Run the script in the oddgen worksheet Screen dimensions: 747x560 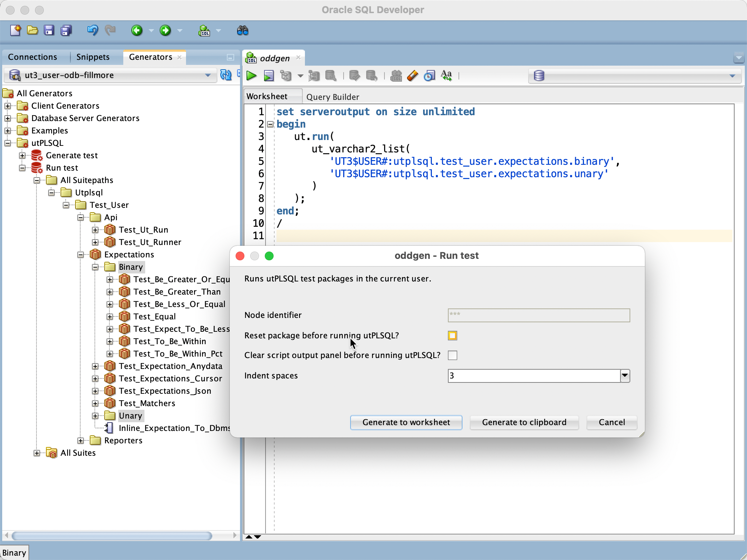coord(269,75)
